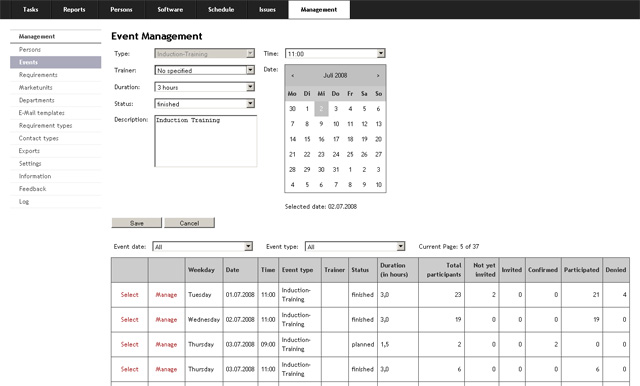Click the Total participants column header

(442, 270)
